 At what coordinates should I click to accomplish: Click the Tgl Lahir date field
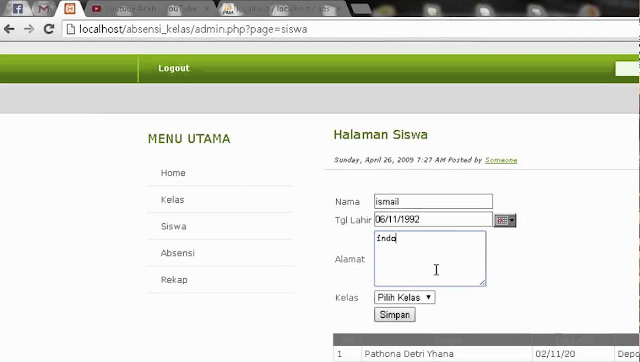(x=433, y=219)
